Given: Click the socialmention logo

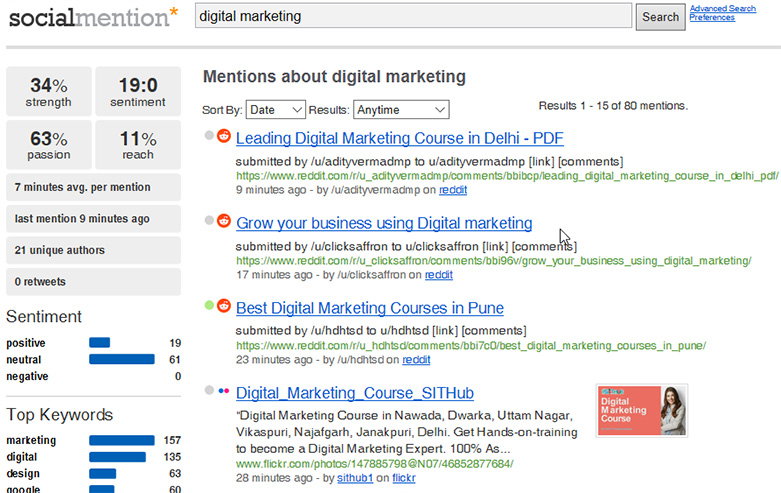Looking at the screenshot, I should [x=93, y=17].
